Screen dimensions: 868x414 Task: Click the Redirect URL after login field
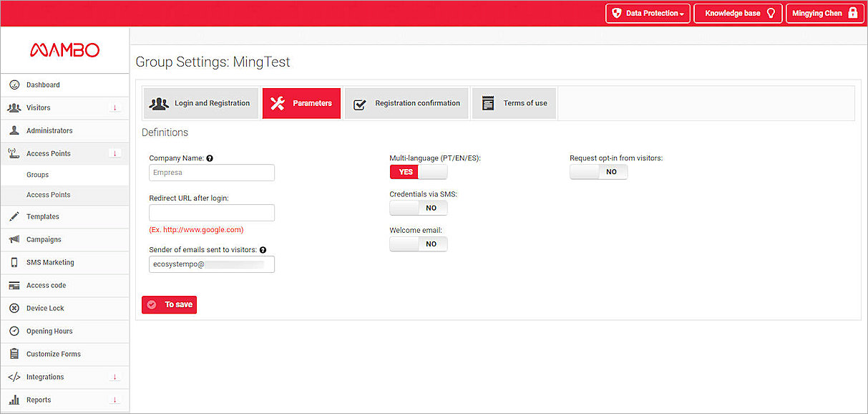[x=212, y=213]
